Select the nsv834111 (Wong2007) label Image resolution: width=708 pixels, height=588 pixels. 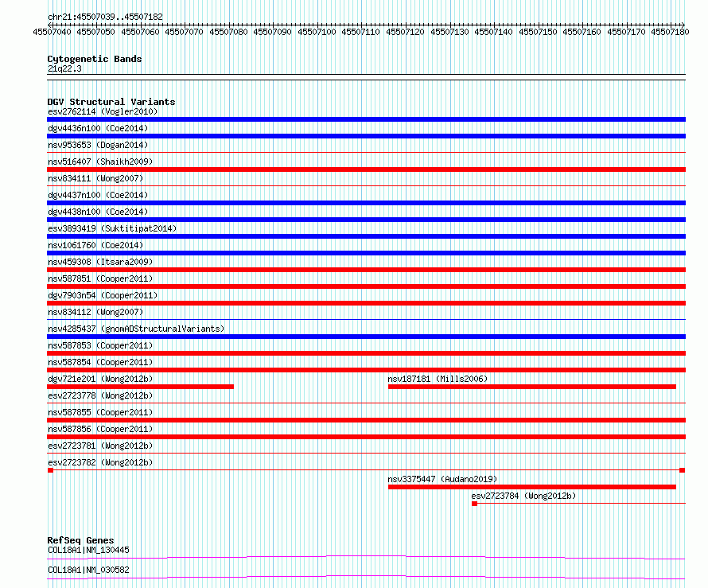tap(95, 178)
